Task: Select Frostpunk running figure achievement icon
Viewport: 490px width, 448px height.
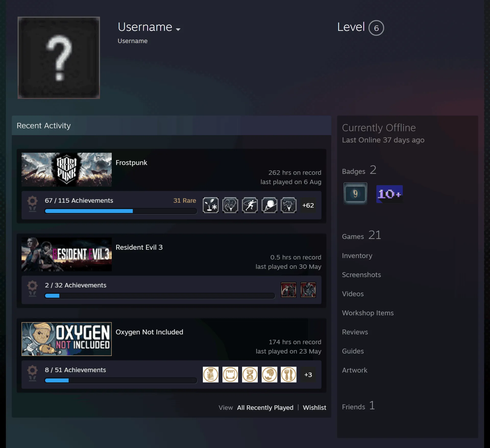Action: point(250,205)
